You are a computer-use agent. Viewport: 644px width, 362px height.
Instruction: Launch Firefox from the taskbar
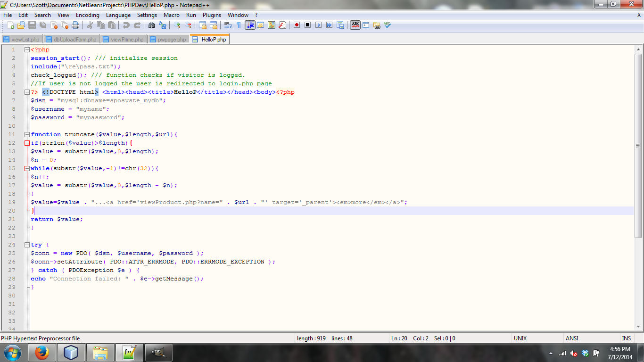[x=41, y=353]
